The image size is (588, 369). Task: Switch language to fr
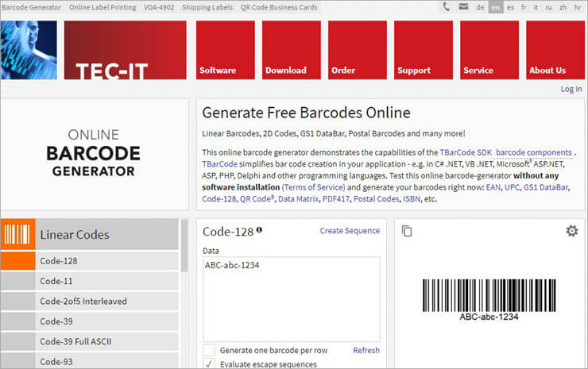click(524, 7)
